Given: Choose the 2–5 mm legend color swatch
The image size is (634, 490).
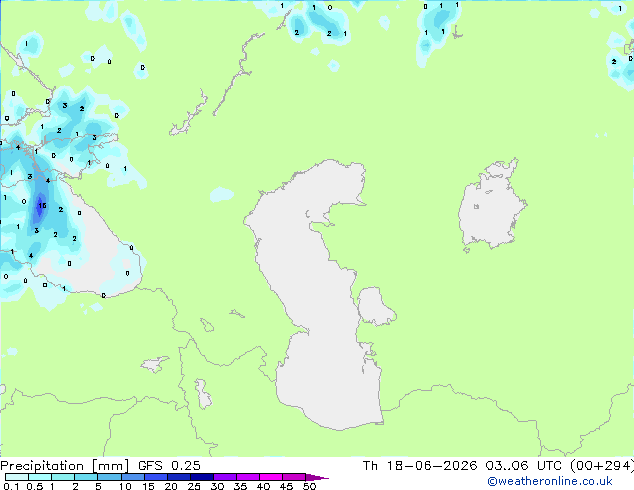Looking at the screenshot, I should (86, 477).
